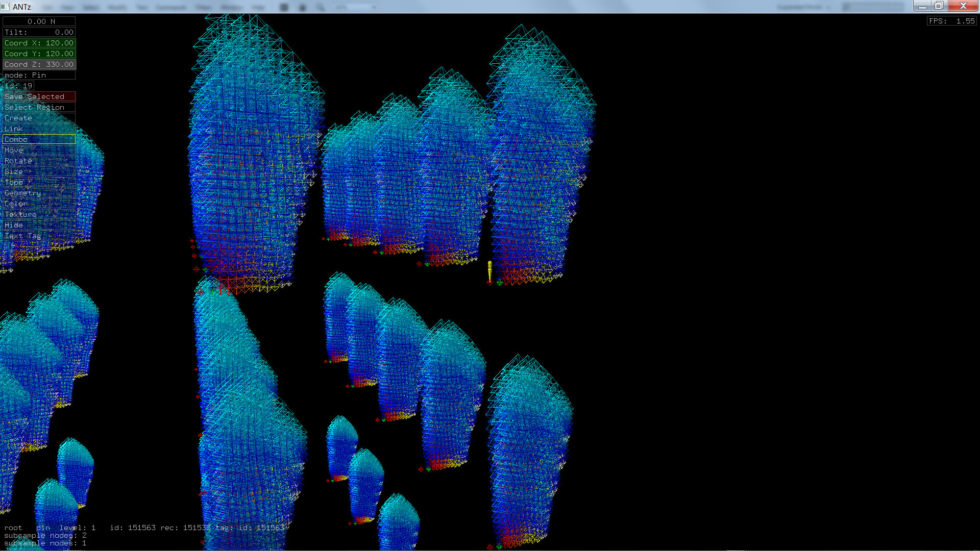
Task: Pick the Move tool
Action: coord(39,150)
